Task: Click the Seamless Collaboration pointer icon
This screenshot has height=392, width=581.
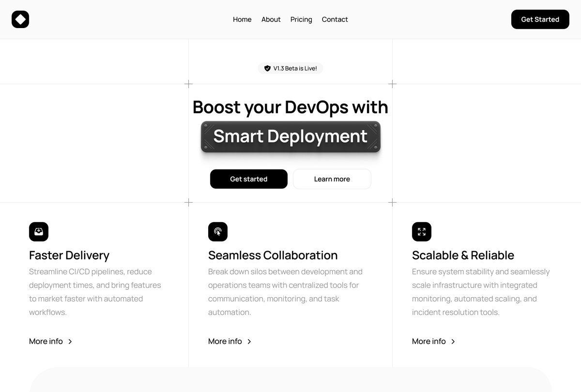Action: [x=218, y=232]
